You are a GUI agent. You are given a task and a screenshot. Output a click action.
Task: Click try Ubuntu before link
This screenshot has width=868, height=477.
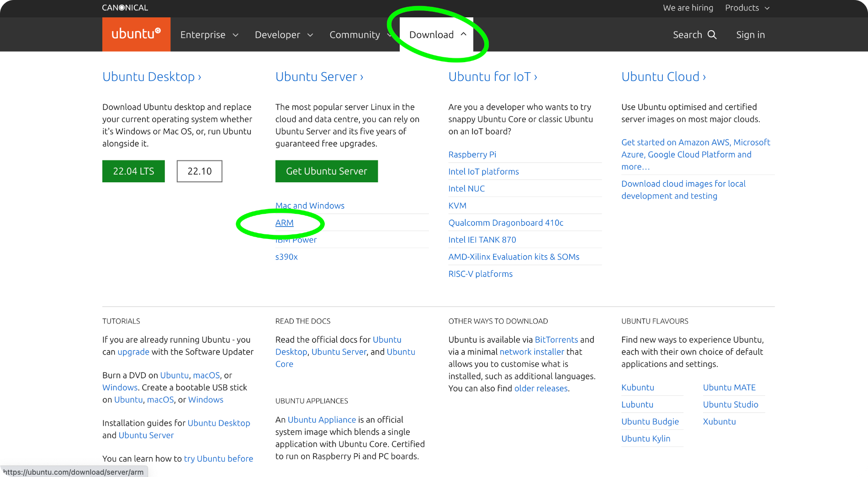pyautogui.click(x=218, y=459)
